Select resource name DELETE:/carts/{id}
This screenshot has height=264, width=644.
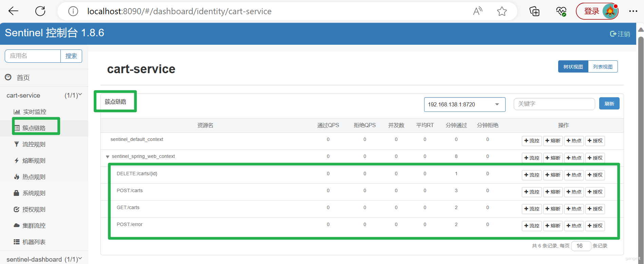[137, 174]
